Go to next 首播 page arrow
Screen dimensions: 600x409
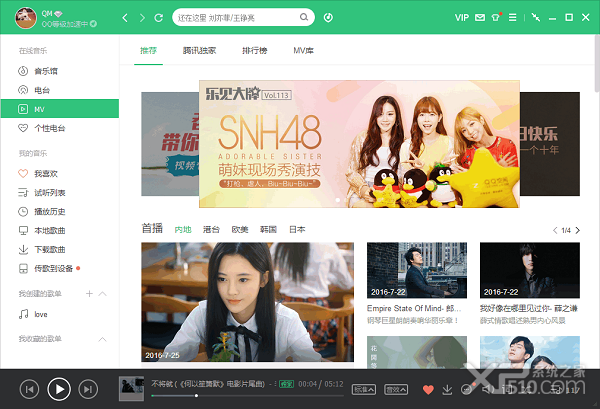[577, 230]
